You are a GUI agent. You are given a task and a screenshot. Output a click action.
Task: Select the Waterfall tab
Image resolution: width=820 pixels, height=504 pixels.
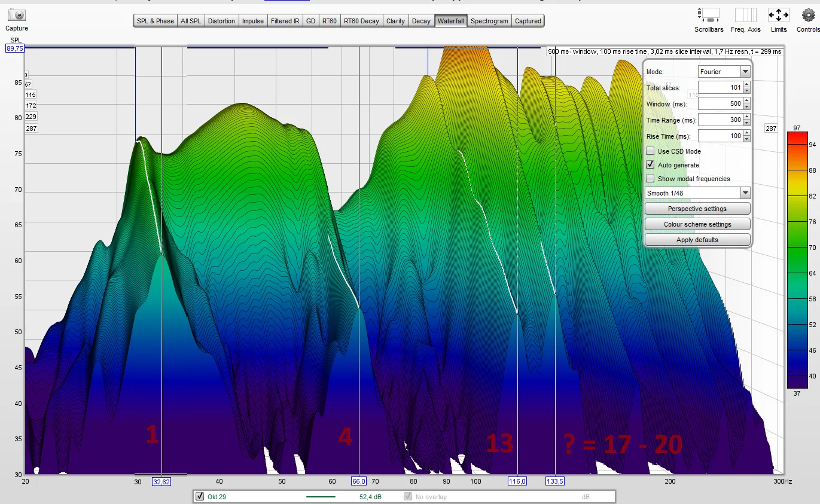(x=450, y=21)
